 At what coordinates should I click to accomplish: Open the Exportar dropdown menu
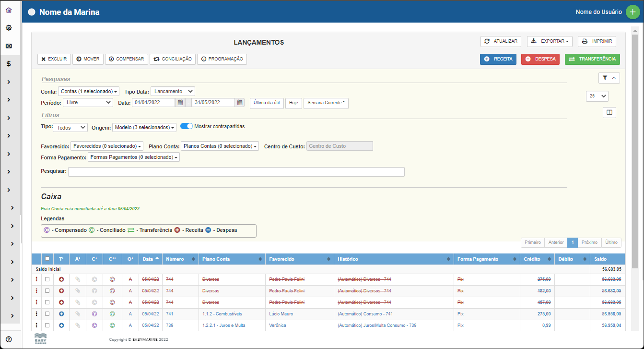(x=550, y=41)
